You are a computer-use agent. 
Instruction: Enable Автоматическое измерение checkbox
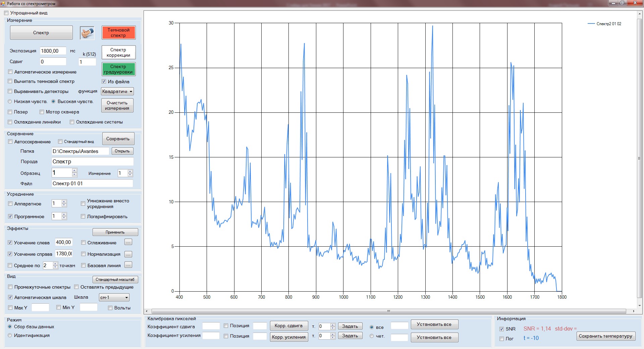pos(10,72)
